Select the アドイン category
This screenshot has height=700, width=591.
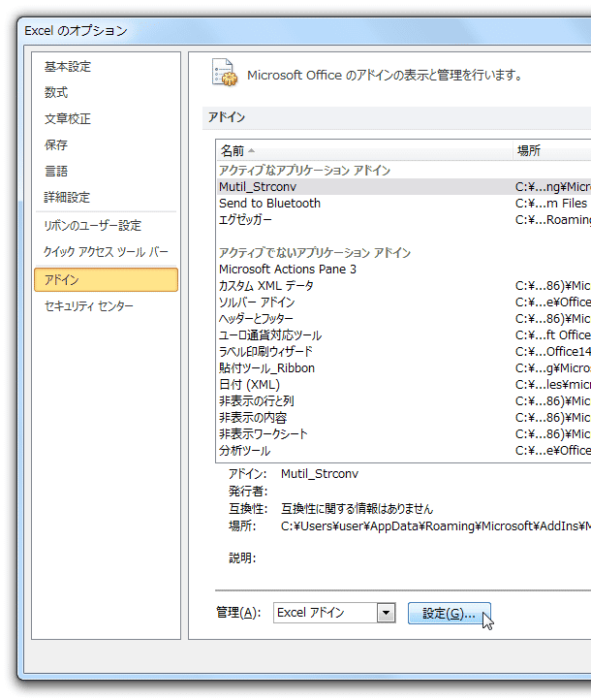coord(106,280)
